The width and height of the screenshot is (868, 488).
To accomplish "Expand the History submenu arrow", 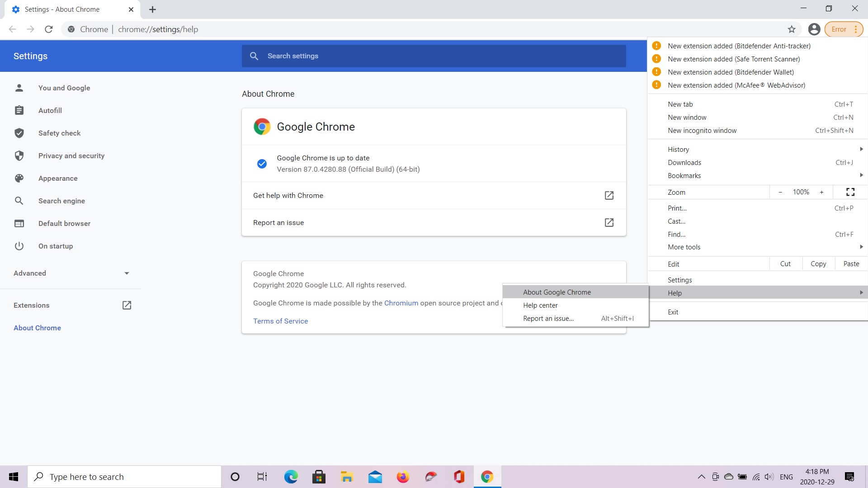I will (861, 149).
